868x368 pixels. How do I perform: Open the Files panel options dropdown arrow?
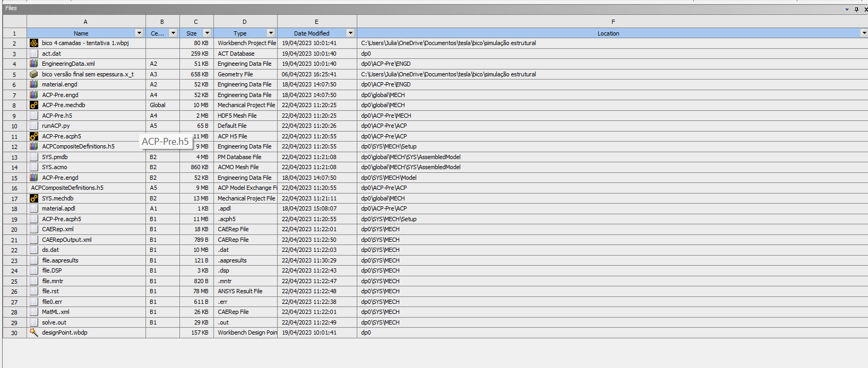[x=847, y=10]
